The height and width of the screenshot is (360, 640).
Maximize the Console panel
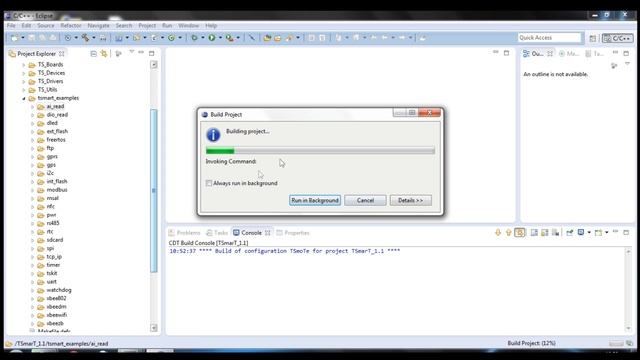[x=626, y=232]
